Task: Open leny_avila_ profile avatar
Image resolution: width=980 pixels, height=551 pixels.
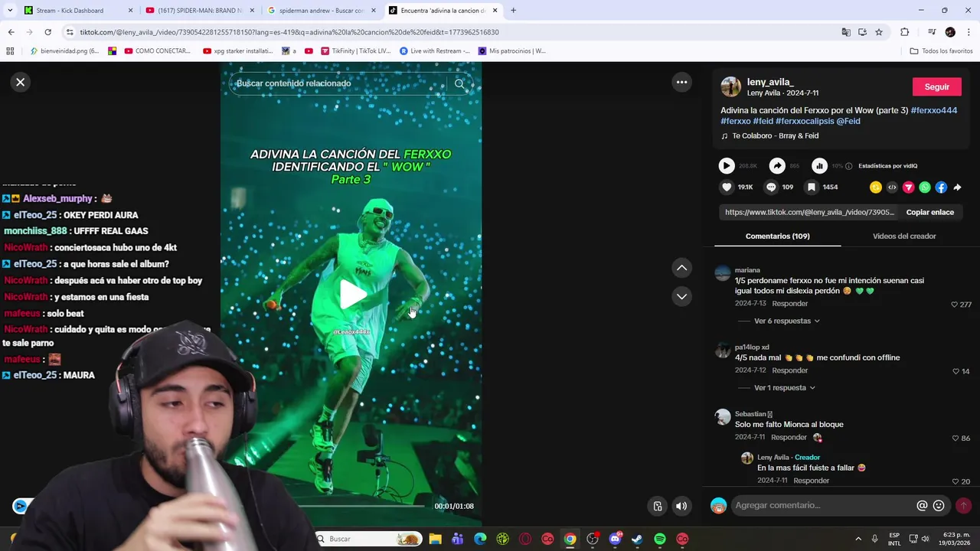Action: 730,86
